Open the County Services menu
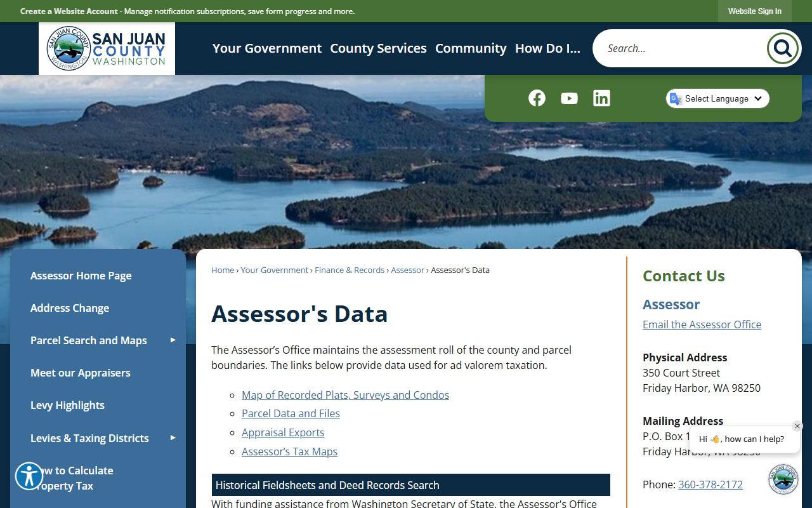The image size is (812, 508). pos(378,48)
